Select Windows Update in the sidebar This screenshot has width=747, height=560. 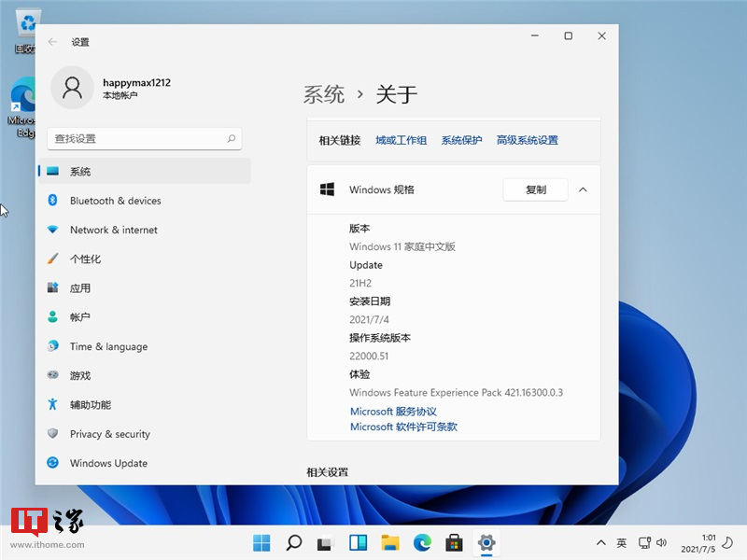107,463
